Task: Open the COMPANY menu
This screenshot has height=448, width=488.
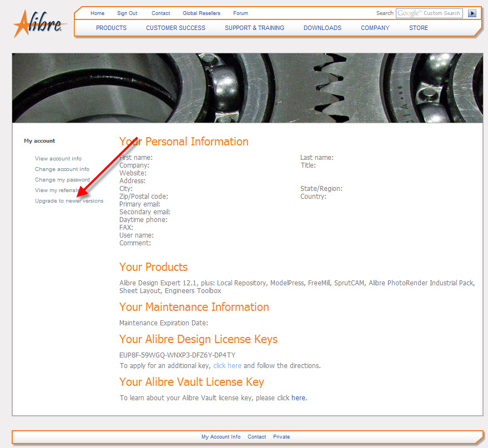Action: 375,28
